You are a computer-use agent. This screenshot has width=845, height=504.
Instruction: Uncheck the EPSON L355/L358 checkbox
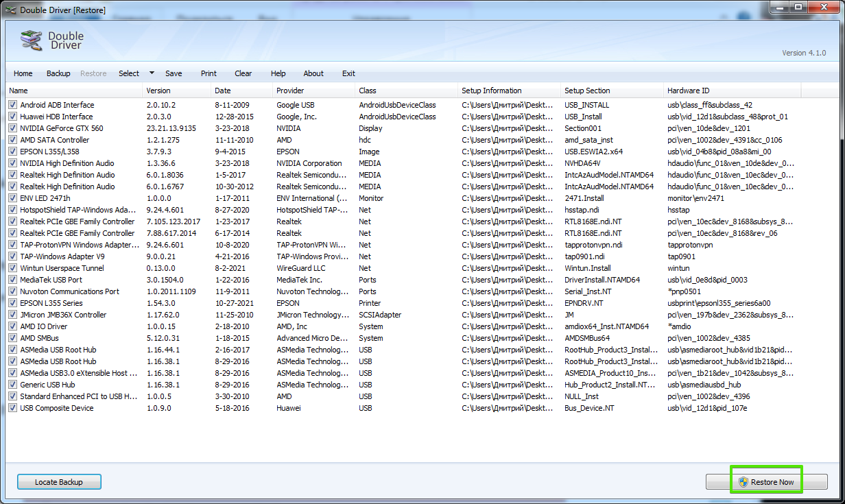pos(13,152)
